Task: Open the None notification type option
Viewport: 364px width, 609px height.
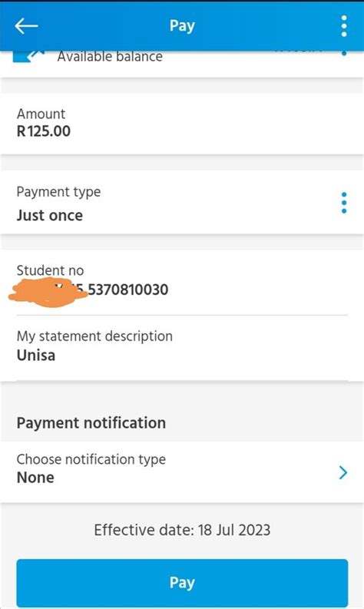Action: click(35, 478)
